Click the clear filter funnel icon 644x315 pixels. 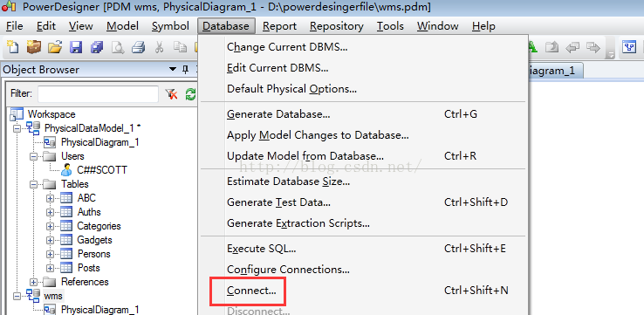[x=171, y=94]
